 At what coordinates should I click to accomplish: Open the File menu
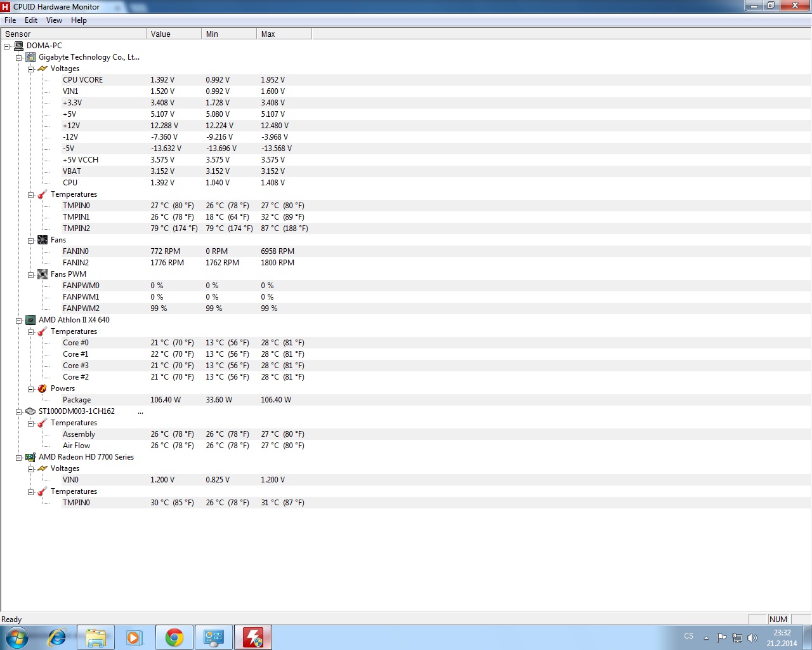(x=10, y=20)
